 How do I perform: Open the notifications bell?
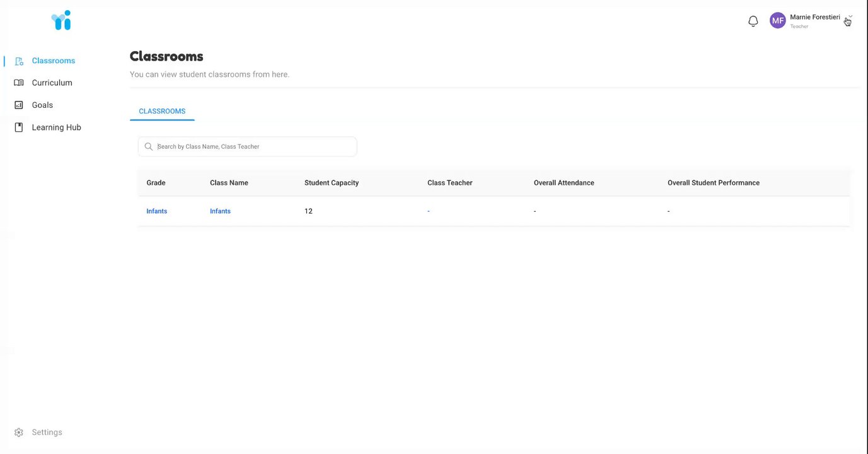pyautogui.click(x=753, y=21)
